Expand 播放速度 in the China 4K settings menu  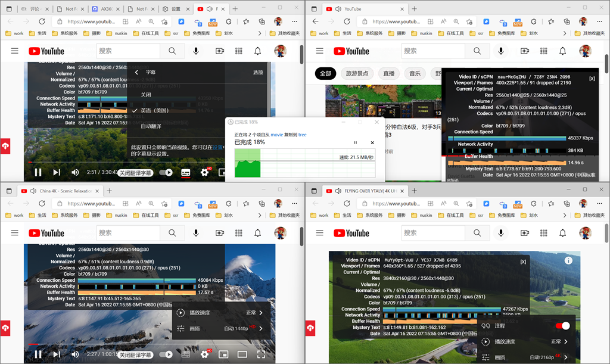click(220, 313)
